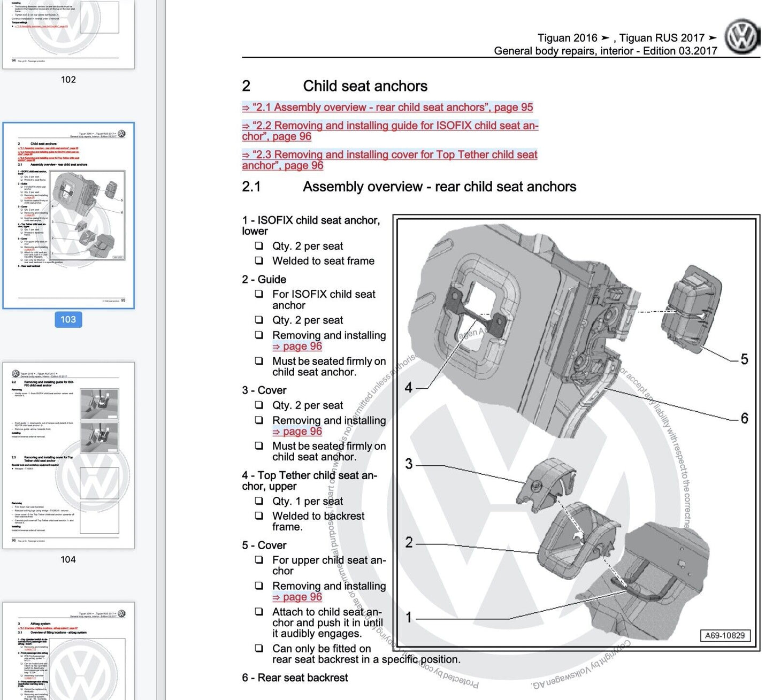Check the box beside "Welded to backrest frame"
The image size is (773, 700).
[259, 516]
